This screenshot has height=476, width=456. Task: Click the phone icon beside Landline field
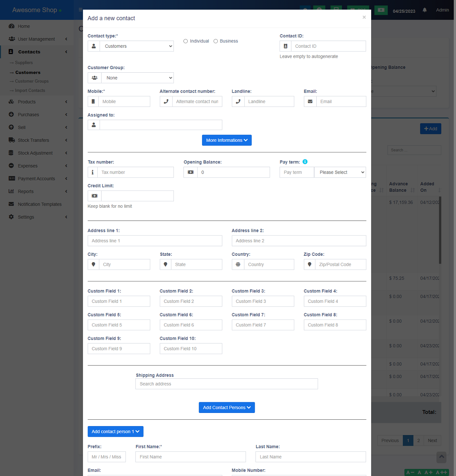pos(238,102)
